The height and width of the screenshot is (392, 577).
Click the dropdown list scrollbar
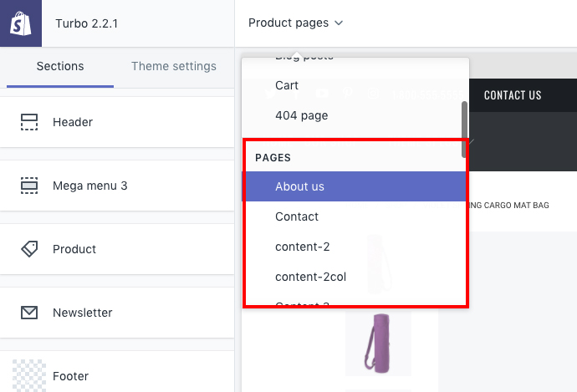pos(465,120)
